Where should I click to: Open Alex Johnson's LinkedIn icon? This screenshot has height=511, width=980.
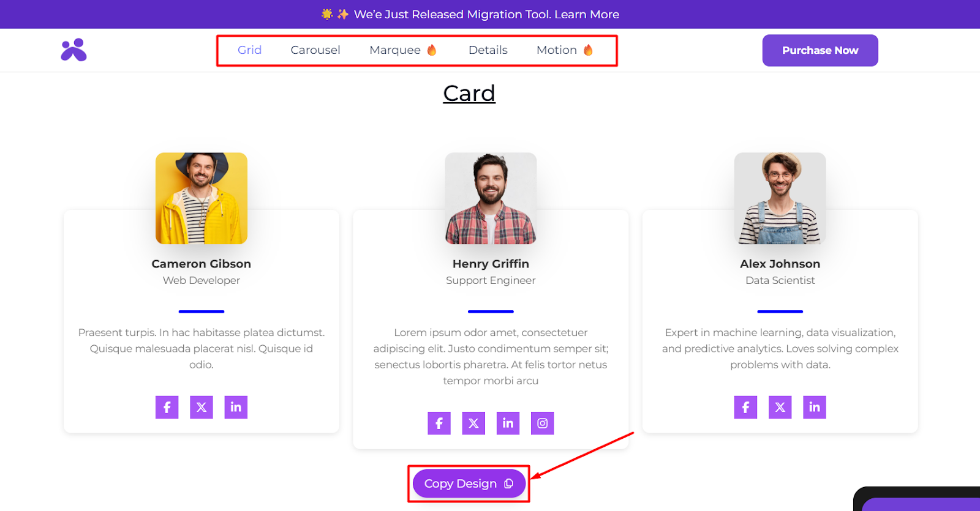(814, 407)
